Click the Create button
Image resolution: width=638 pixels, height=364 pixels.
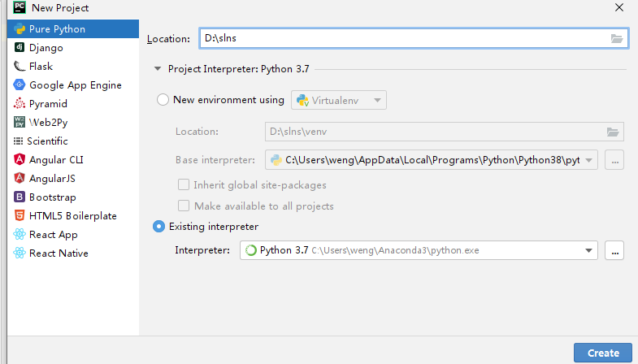click(602, 353)
